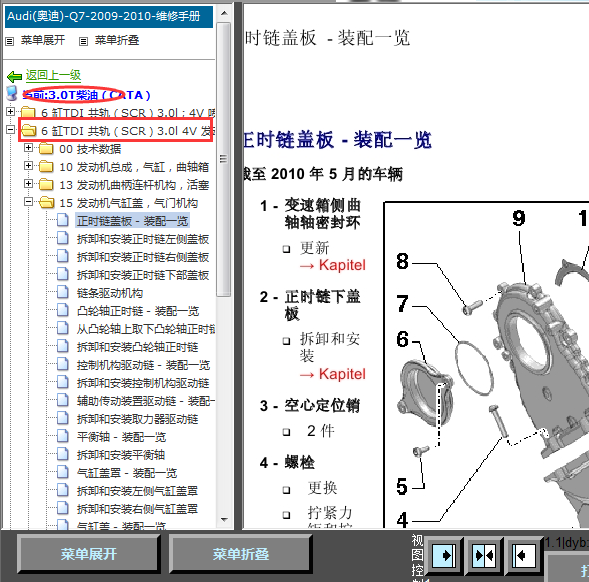
Task: Click document icon of 拆卸和安装正时链下部盖板
Action: [63, 274]
